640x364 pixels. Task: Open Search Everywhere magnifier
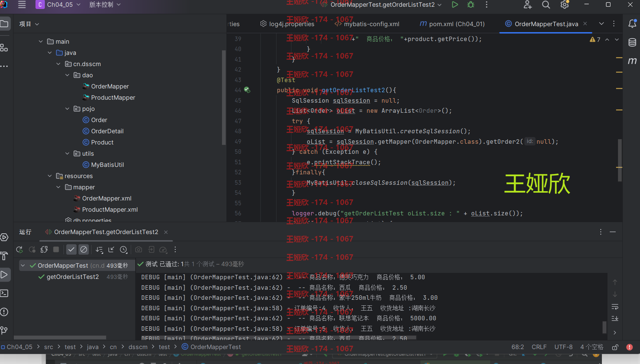[546, 4]
